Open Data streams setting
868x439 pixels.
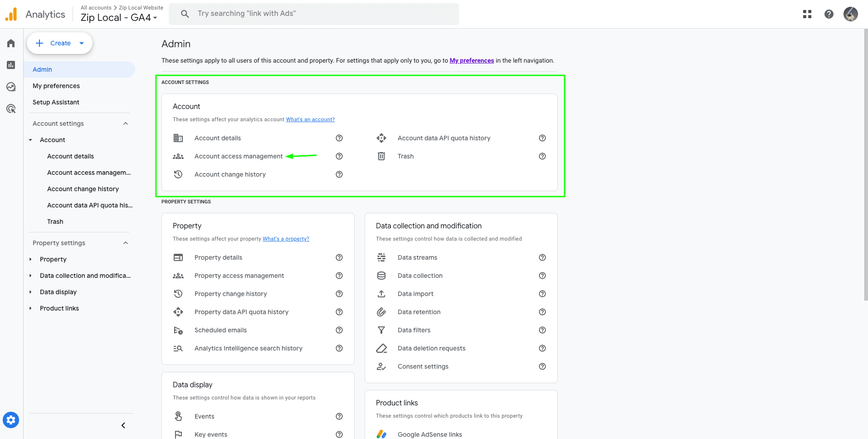[x=417, y=257]
